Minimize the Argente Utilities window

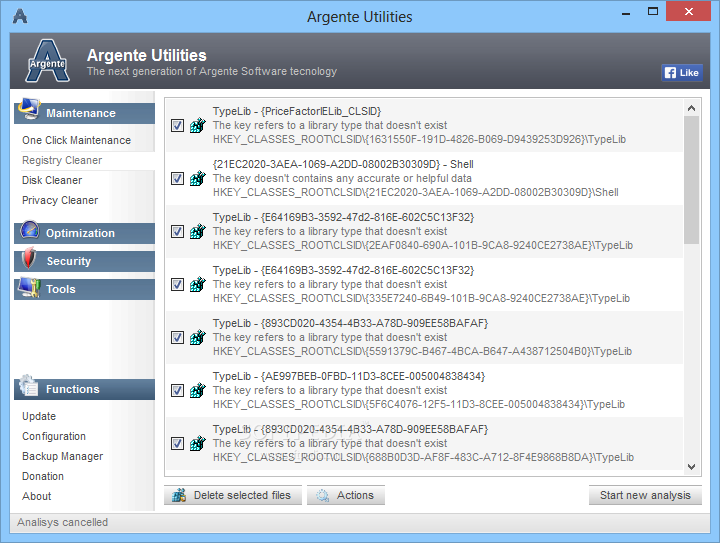point(625,12)
